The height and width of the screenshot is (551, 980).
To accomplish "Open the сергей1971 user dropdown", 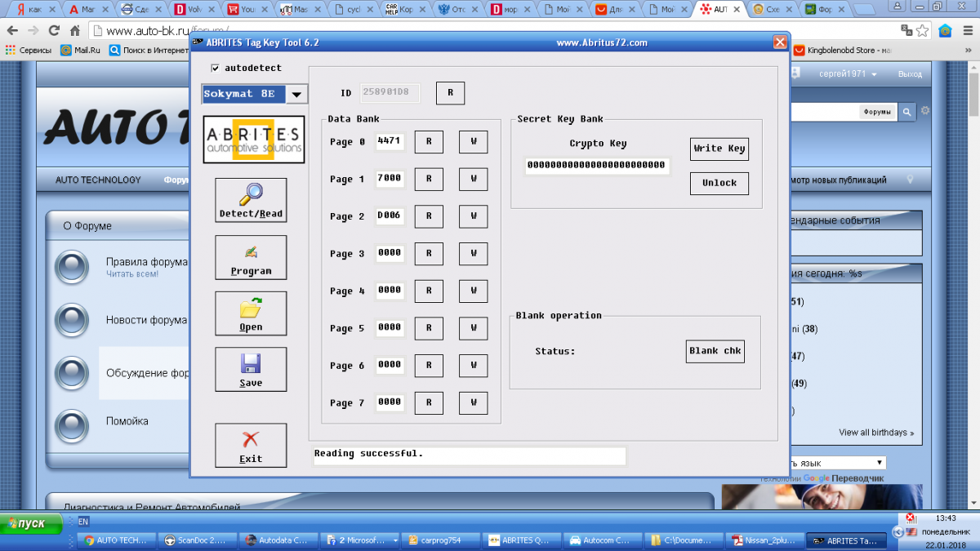I will (849, 74).
